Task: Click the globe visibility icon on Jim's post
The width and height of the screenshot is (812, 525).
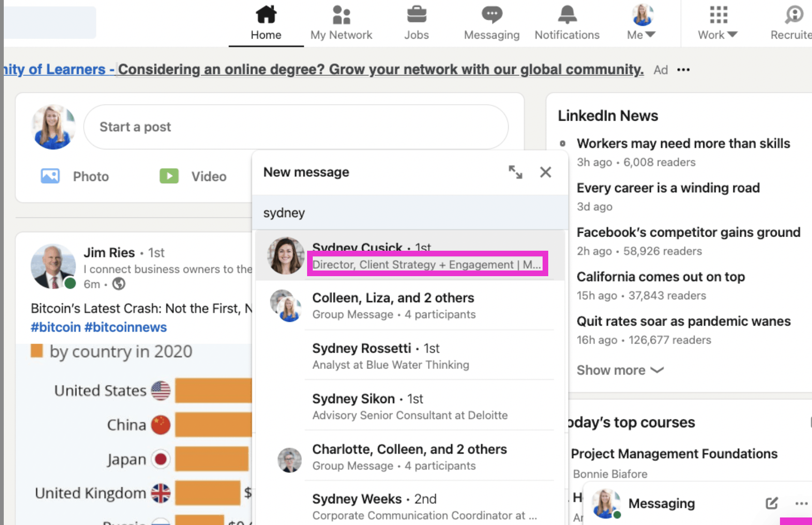Action: [x=119, y=284]
